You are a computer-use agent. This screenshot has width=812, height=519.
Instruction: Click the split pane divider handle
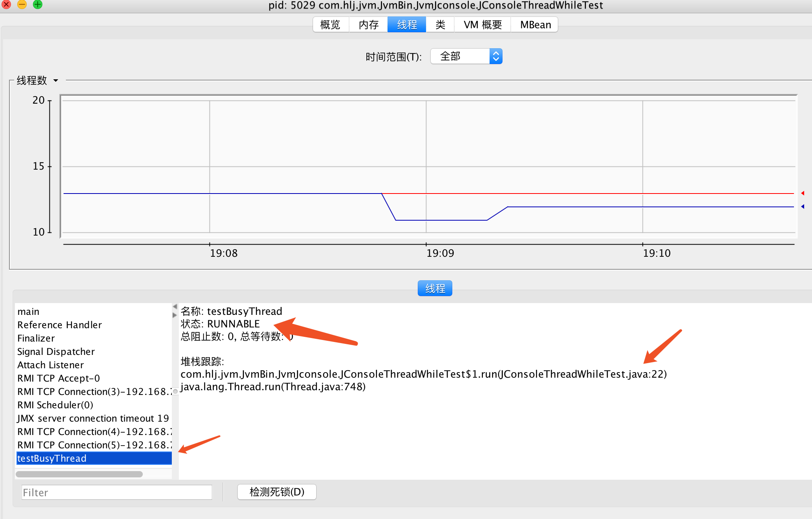tap(175, 391)
